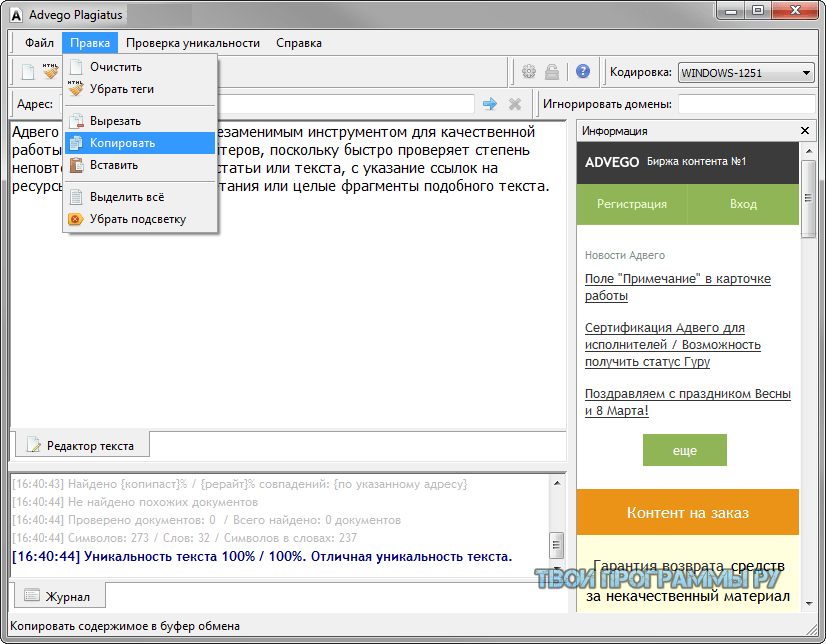Image resolution: width=826 pixels, height=644 pixels.
Task: Click the Очистить menu icon
Action: coord(76,67)
